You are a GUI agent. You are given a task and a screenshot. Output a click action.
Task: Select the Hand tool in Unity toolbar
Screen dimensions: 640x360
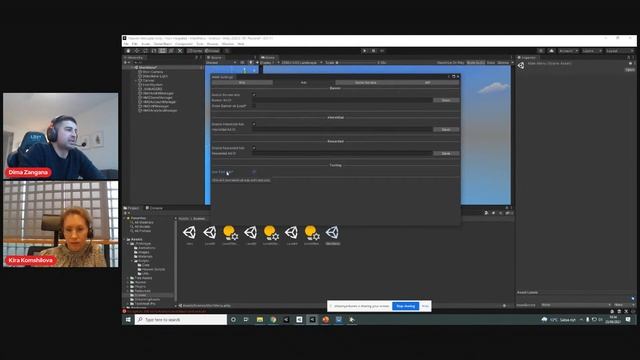tap(128, 51)
